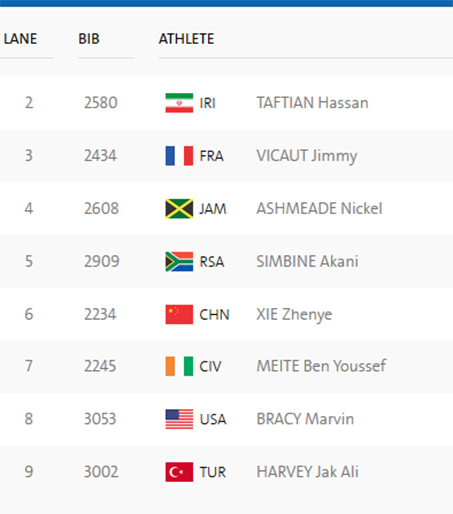This screenshot has height=514, width=453.
Task: Select the RSA country code
Action: (212, 262)
